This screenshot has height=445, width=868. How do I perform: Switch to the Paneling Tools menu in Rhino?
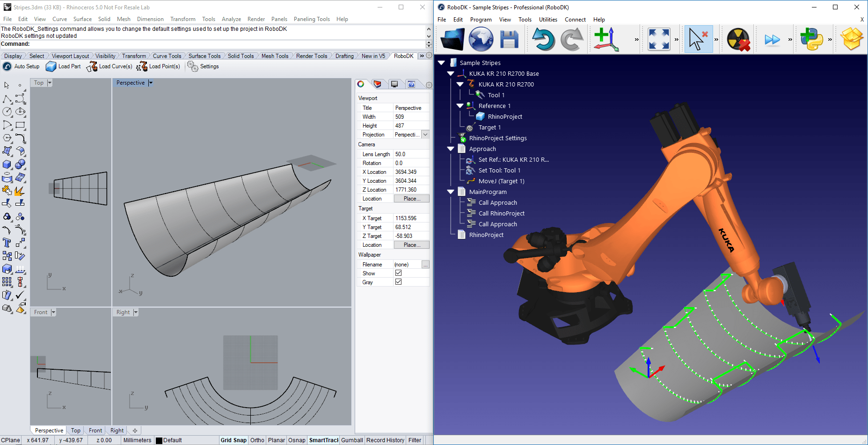312,19
